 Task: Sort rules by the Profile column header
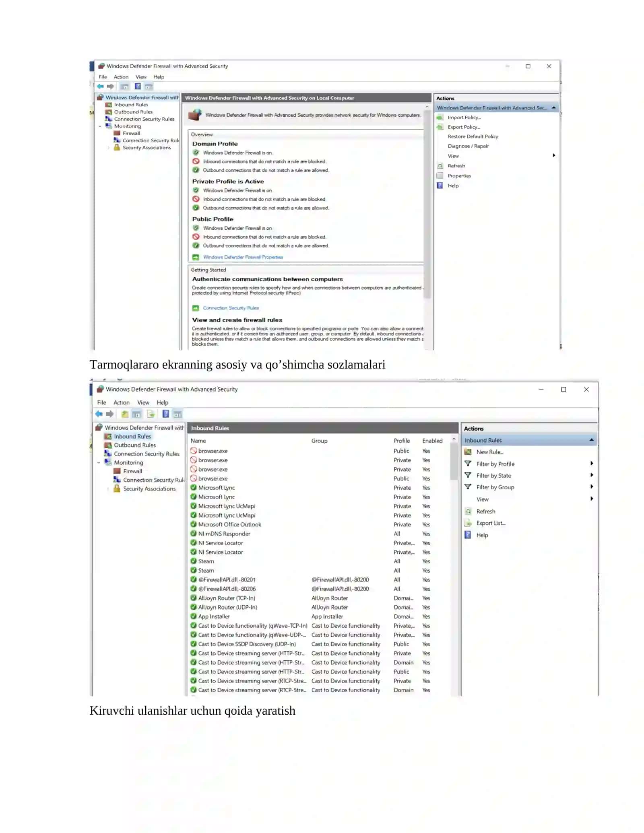402,441
